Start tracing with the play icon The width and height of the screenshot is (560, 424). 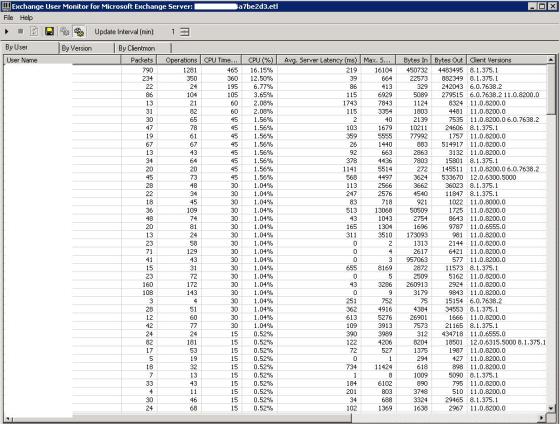pos(7,32)
